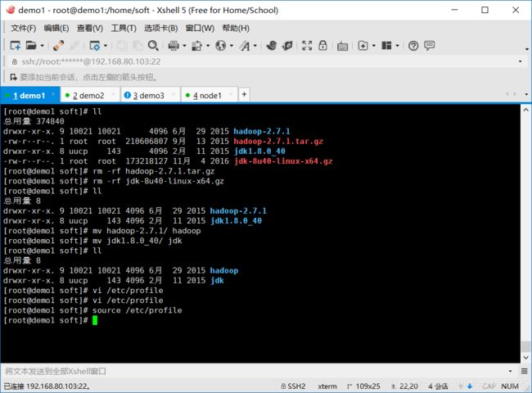Click the copy icon in toolbar
Viewport: 532px width, 393px height.
pyautogui.click(x=122, y=46)
